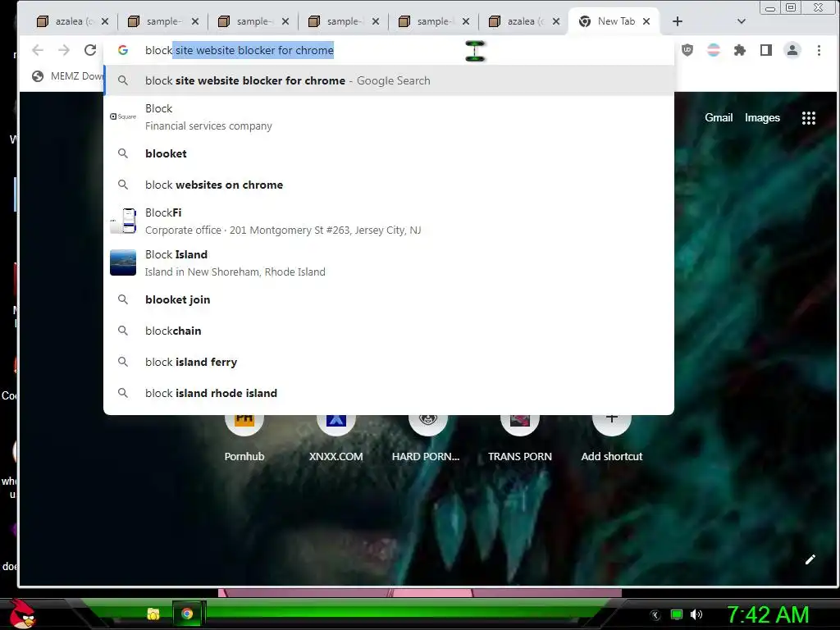Image resolution: width=840 pixels, height=630 pixels.
Task: Open Gmail link
Action: [719, 118]
